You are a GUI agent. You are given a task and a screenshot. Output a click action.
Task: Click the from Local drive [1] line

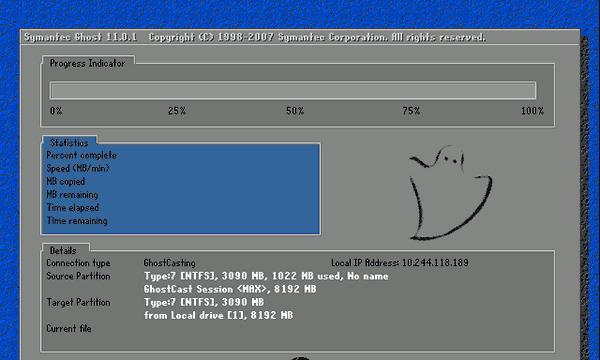point(218,315)
